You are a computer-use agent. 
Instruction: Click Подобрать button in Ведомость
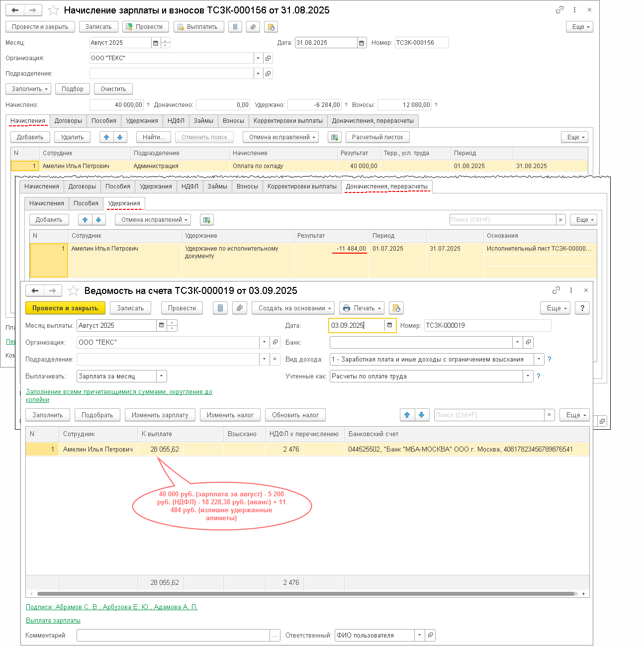(x=97, y=415)
